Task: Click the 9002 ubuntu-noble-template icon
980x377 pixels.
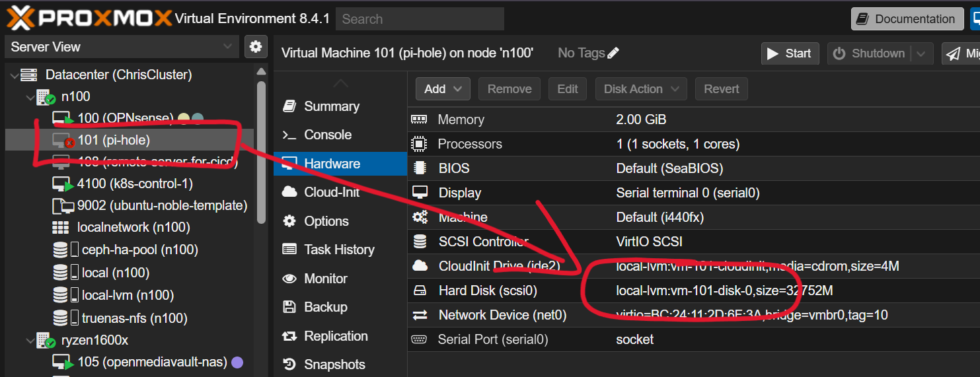Action: point(63,206)
